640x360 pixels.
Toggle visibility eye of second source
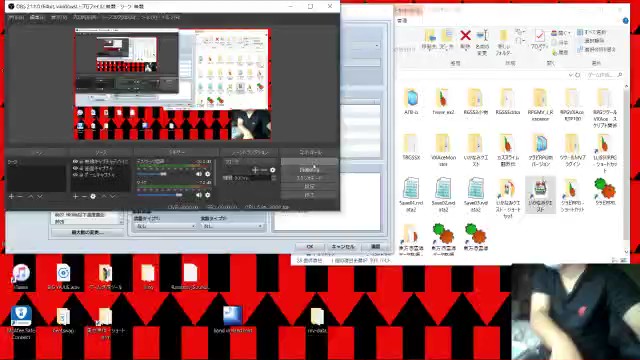pos(76,168)
